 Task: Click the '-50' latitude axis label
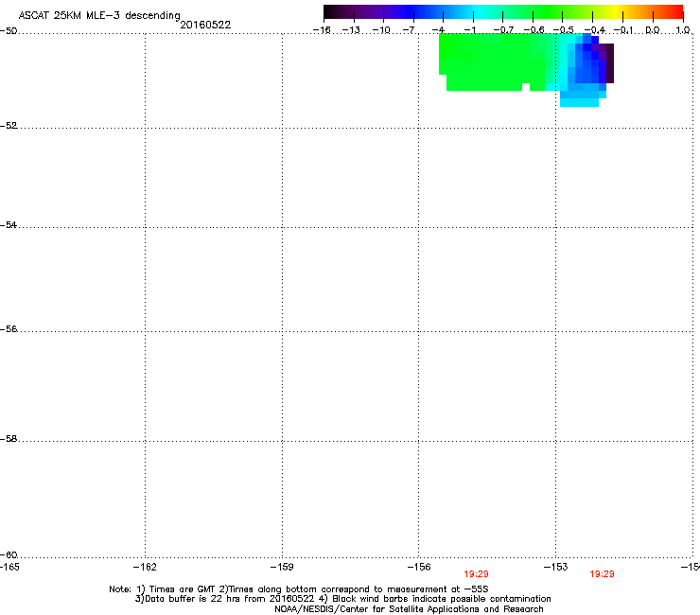tap(9, 31)
